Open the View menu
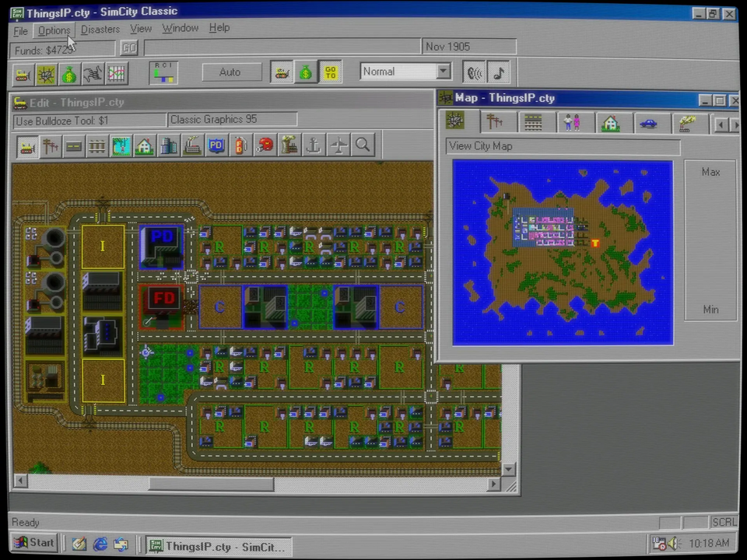 point(141,29)
